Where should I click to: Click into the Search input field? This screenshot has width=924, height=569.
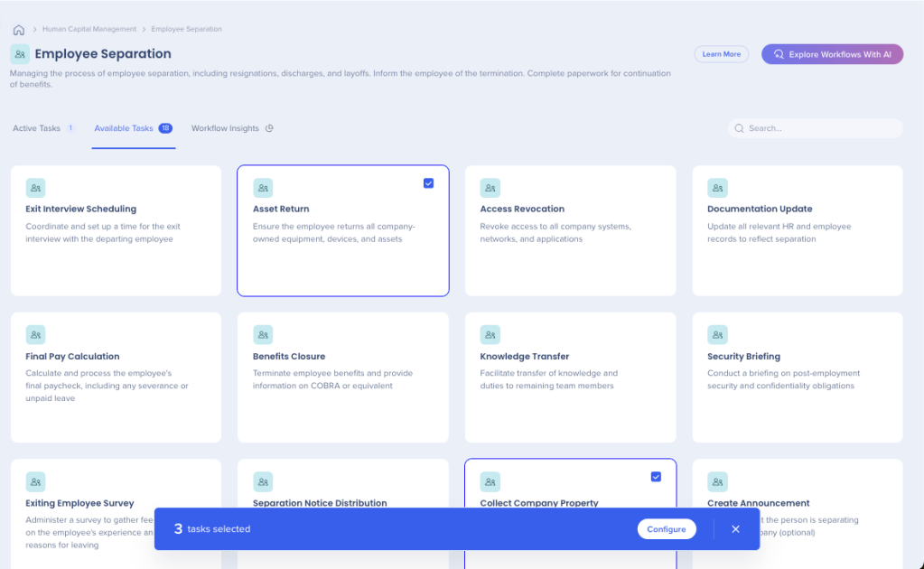tap(820, 128)
